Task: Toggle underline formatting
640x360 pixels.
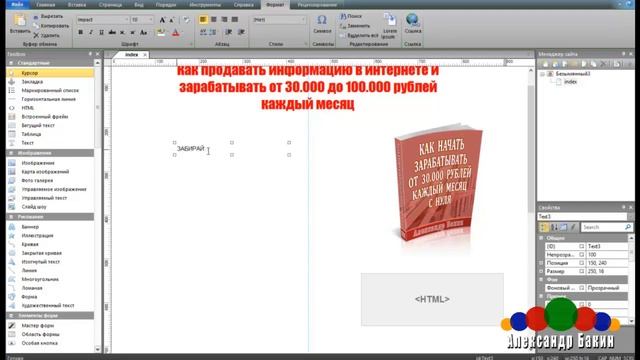Action: click(101, 32)
